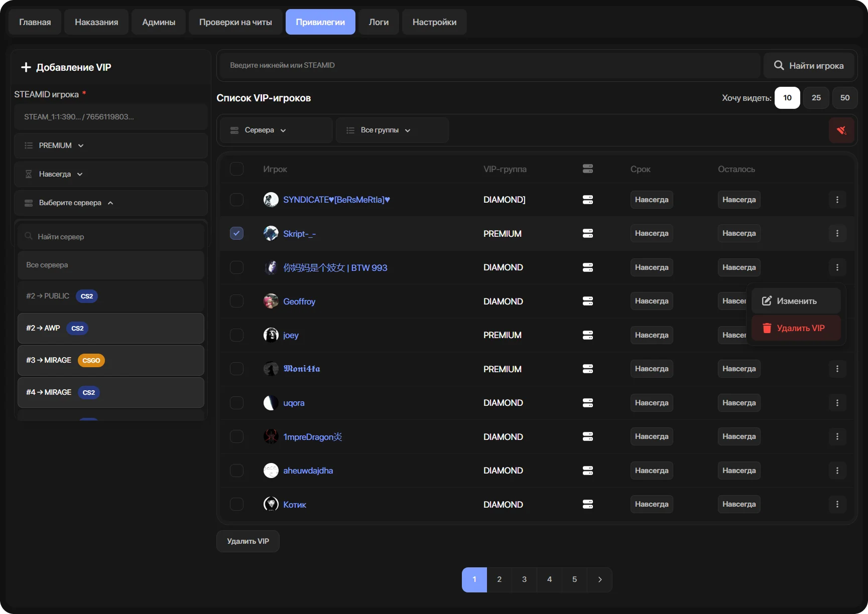The width and height of the screenshot is (868, 614).
Task: Open the Все группы filter dropdown
Action: tap(392, 130)
